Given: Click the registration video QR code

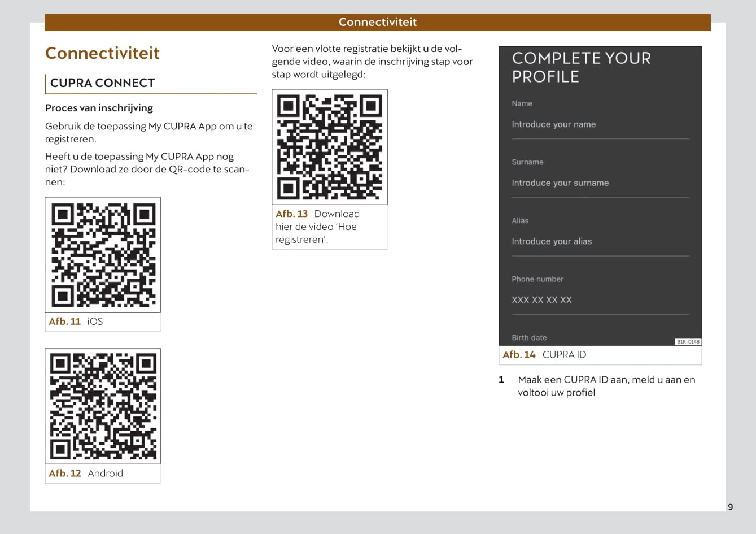Looking at the screenshot, I should [330, 147].
